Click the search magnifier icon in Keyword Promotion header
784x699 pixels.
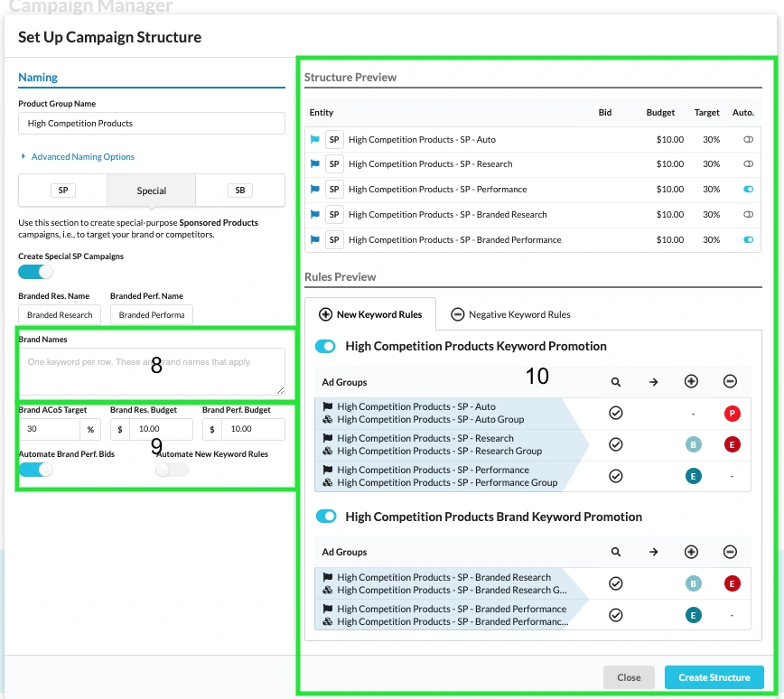[x=616, y=382]
